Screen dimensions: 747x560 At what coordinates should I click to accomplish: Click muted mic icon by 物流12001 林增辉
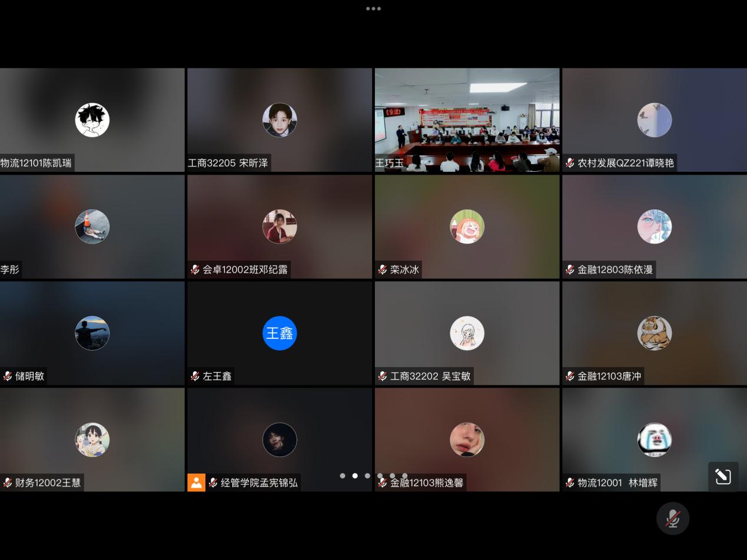point(570,482)
